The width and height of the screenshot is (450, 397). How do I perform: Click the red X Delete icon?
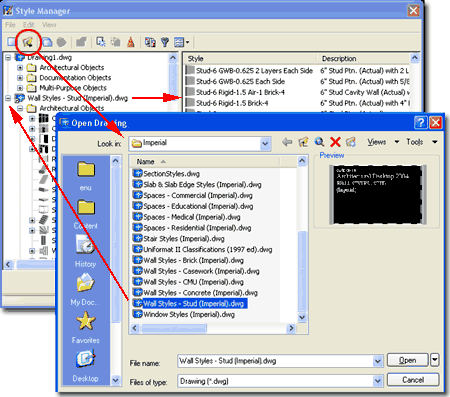(335, 142)
